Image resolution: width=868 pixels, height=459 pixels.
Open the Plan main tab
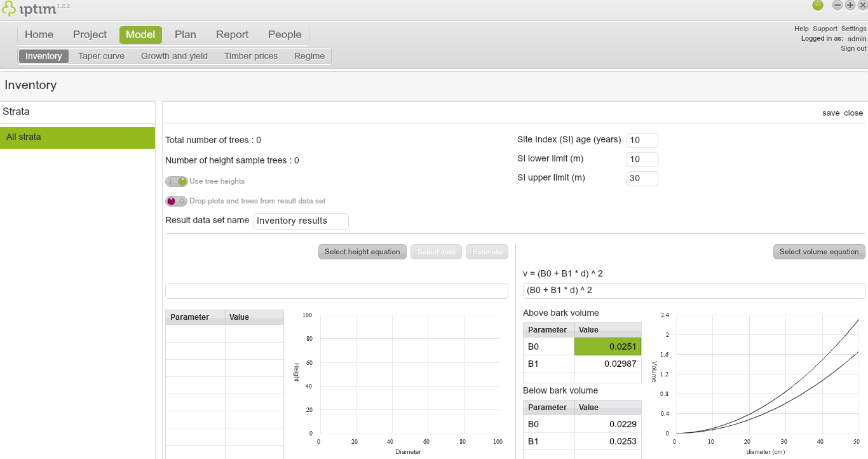click(186, 34)
